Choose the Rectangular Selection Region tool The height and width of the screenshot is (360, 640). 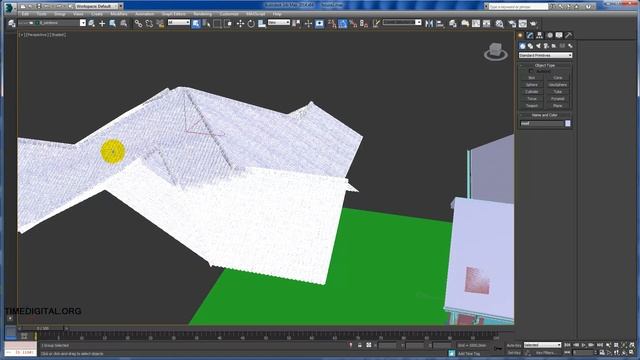(217, 24)
